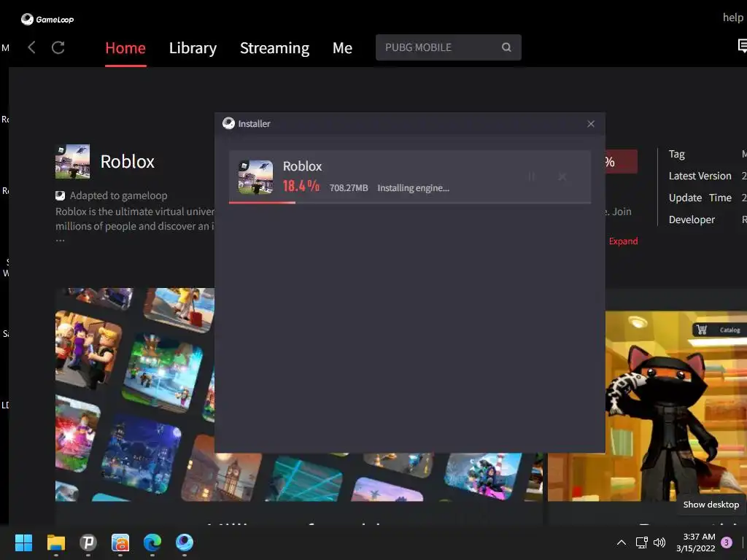Switch to the Library tab
This screenshot has height=560, width=747.
(193, 48)
